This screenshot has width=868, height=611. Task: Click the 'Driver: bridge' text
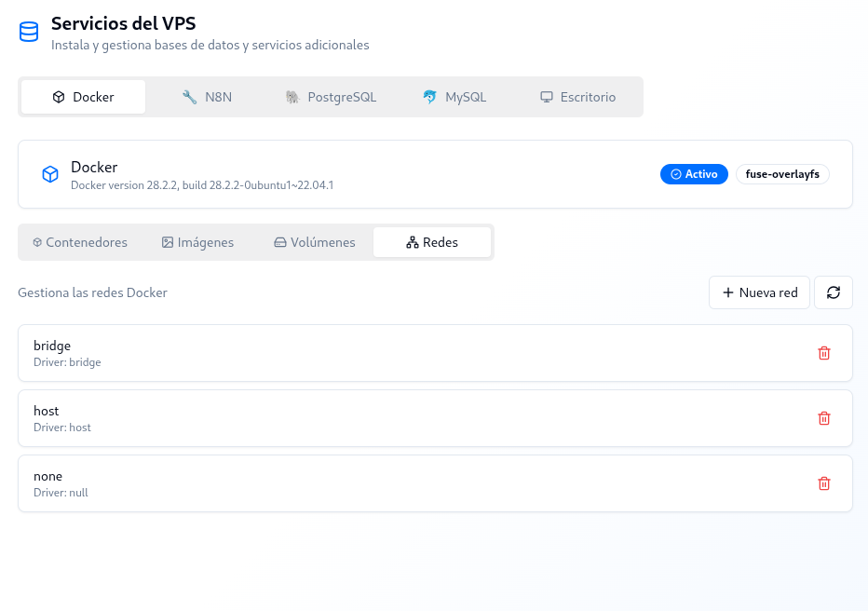coord(67,362)
